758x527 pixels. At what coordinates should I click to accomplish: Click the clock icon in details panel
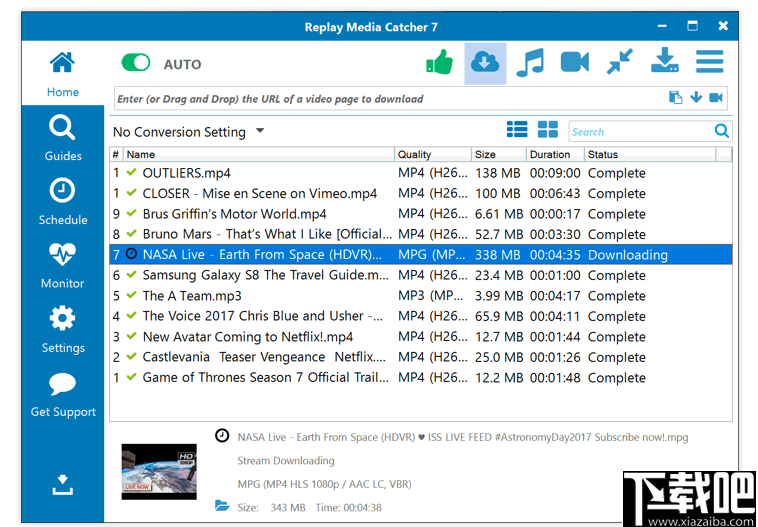222,436
